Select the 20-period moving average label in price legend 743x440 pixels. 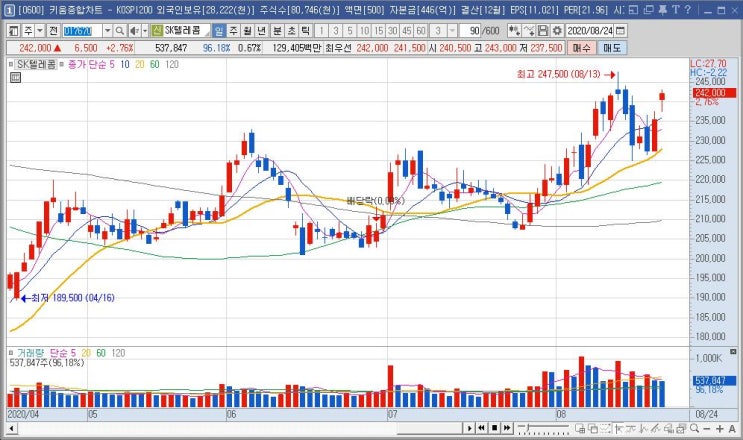[x=139, y=64]
